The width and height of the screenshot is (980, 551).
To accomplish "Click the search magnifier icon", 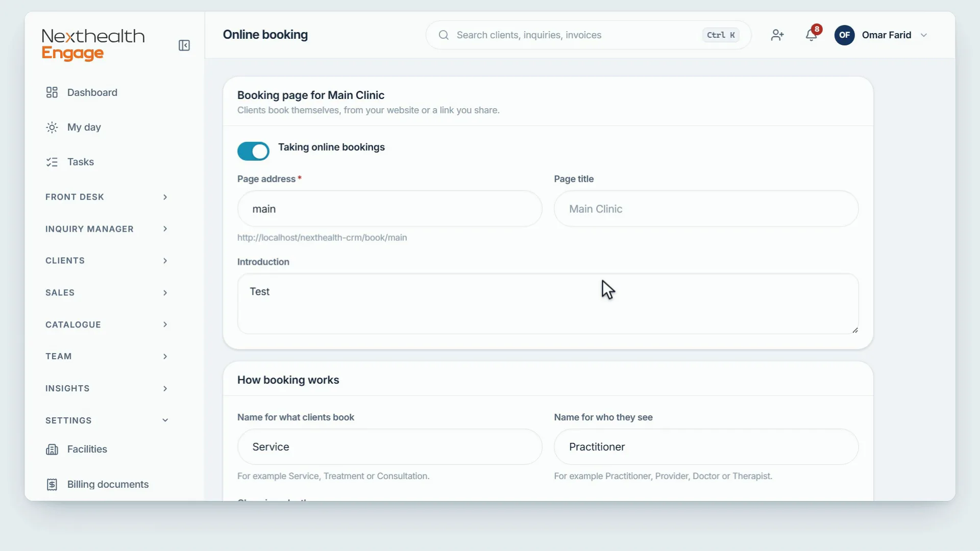I will (x=444, y=35).
